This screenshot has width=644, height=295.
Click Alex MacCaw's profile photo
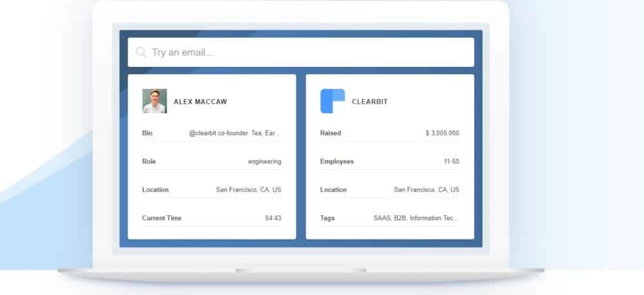[x=155, y=101]
